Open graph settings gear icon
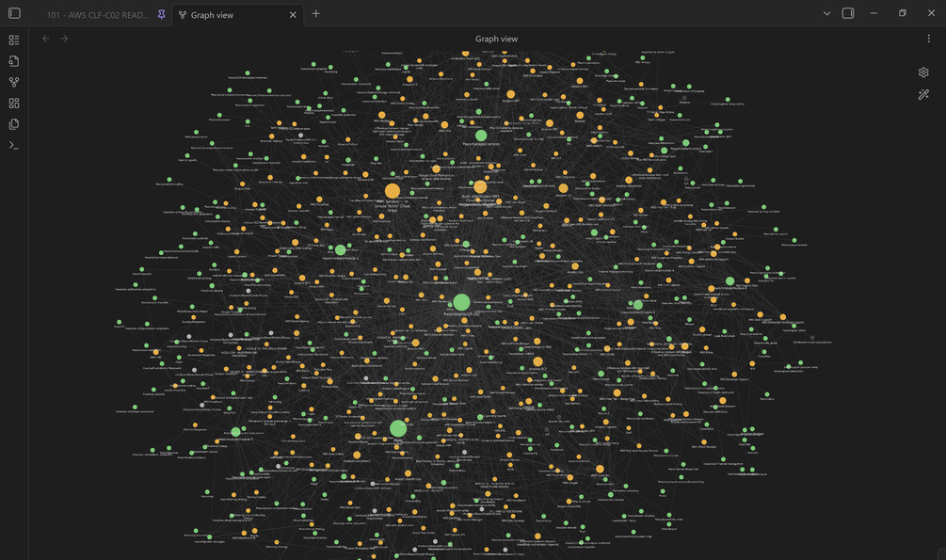The height and width of the screenshot is (560, 946). tap(923, 72)
